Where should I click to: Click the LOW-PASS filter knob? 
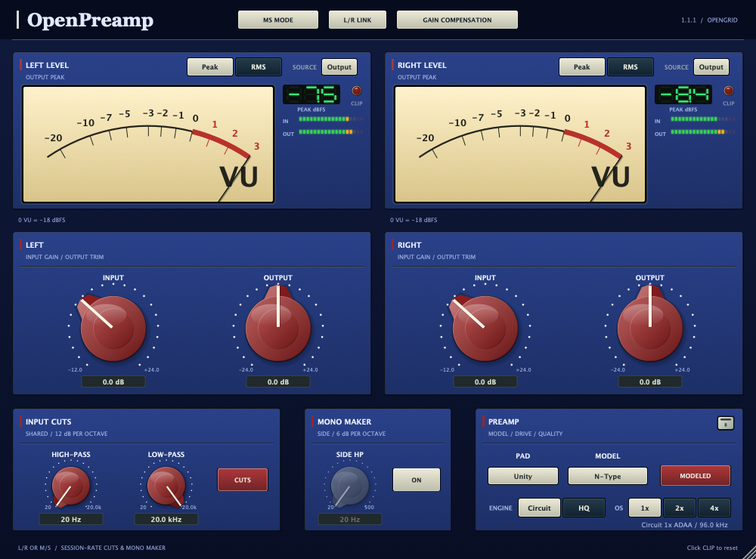[x=166, y=486]
